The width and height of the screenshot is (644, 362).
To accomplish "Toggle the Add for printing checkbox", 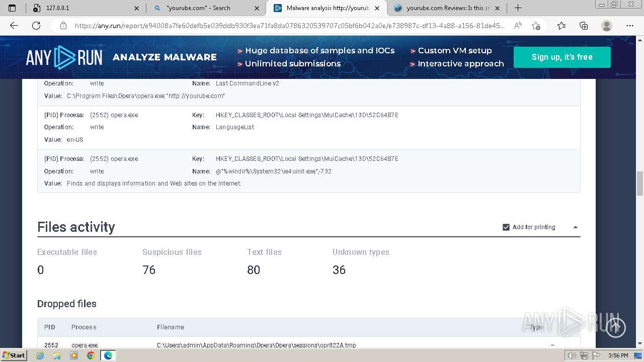I will (506, 227).
